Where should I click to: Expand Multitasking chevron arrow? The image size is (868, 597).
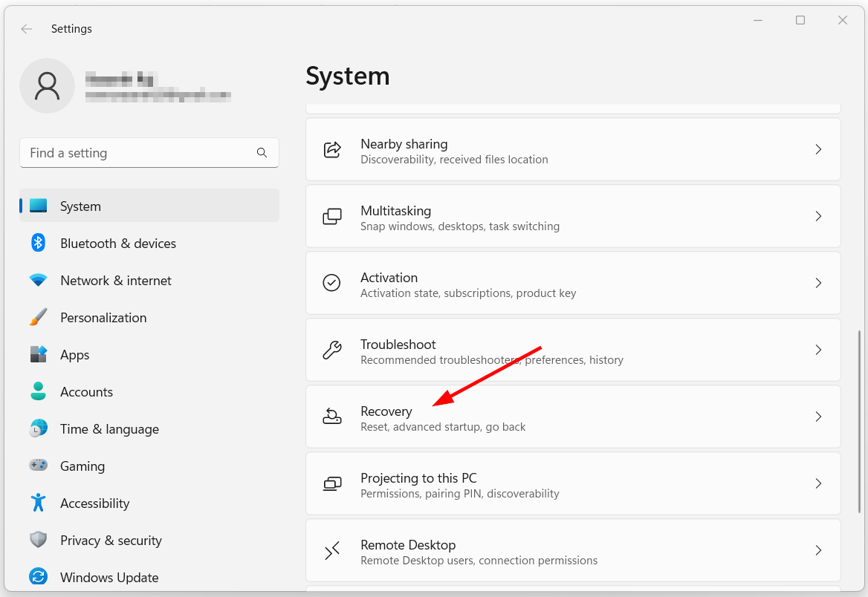click(818, 216)
